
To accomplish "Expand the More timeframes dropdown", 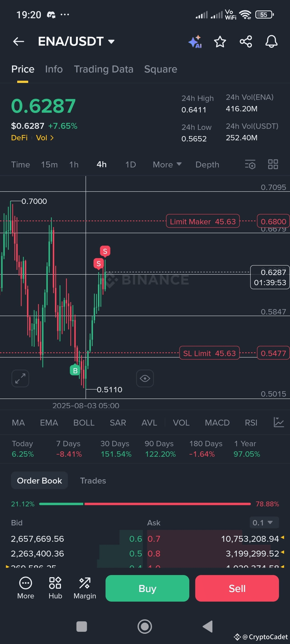I will tap(167, 164).
